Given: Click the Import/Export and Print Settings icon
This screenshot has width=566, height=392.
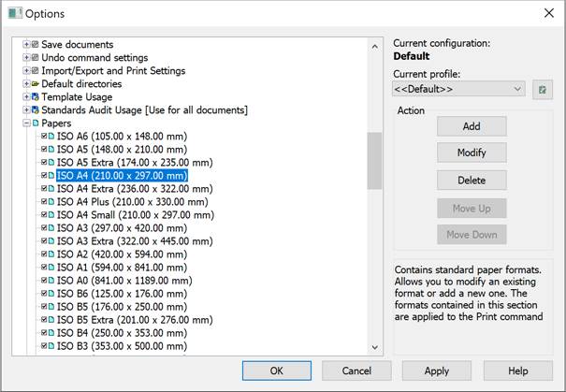Looking at the screenshot, I should [x=36, y=71].
